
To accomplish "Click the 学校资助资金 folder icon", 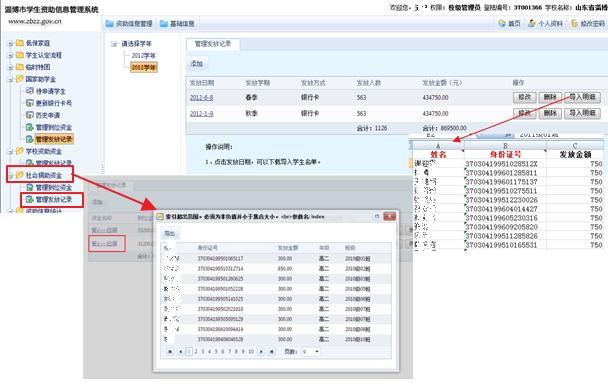I will (20, 151).
